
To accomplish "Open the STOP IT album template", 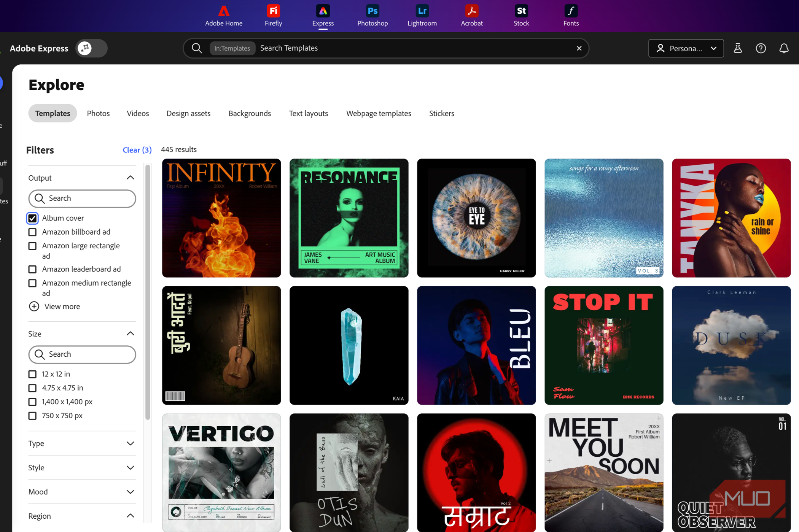I will click(604, 345).
